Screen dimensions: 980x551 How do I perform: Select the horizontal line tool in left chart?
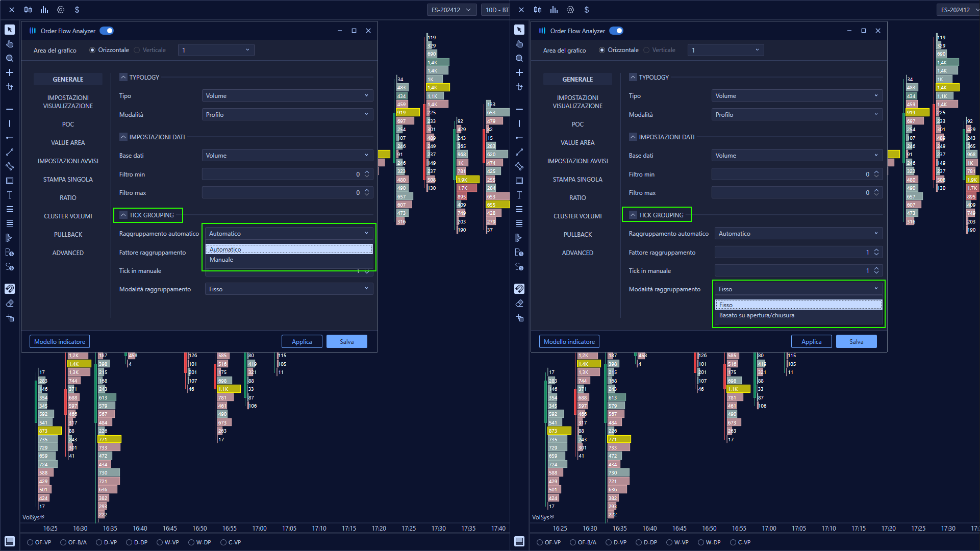[10, 109]
